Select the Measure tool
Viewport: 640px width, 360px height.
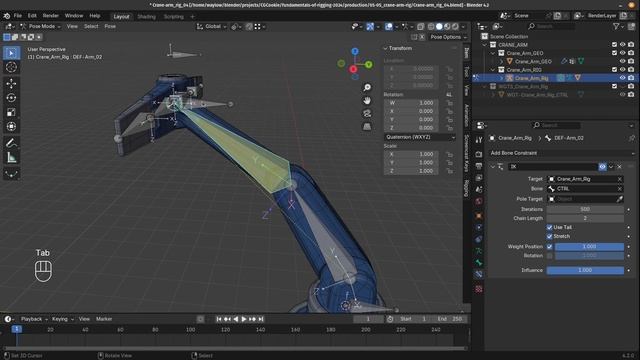(11, 158)
